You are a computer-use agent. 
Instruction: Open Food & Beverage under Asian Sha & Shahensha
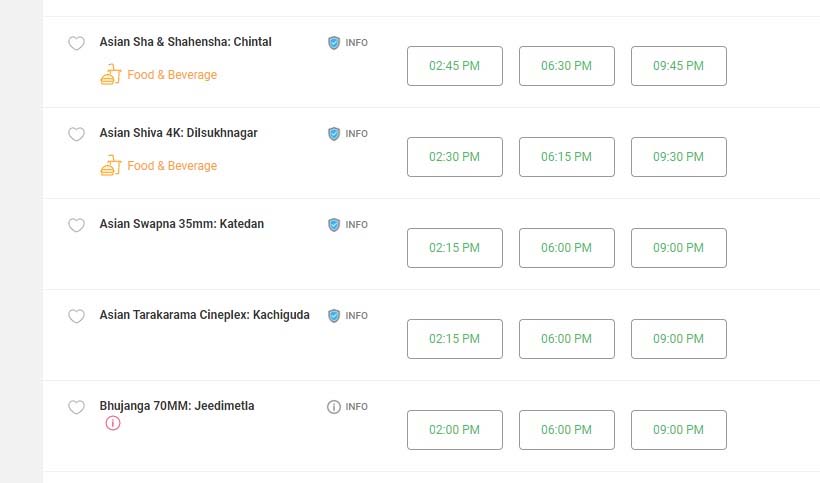[158, 75]
